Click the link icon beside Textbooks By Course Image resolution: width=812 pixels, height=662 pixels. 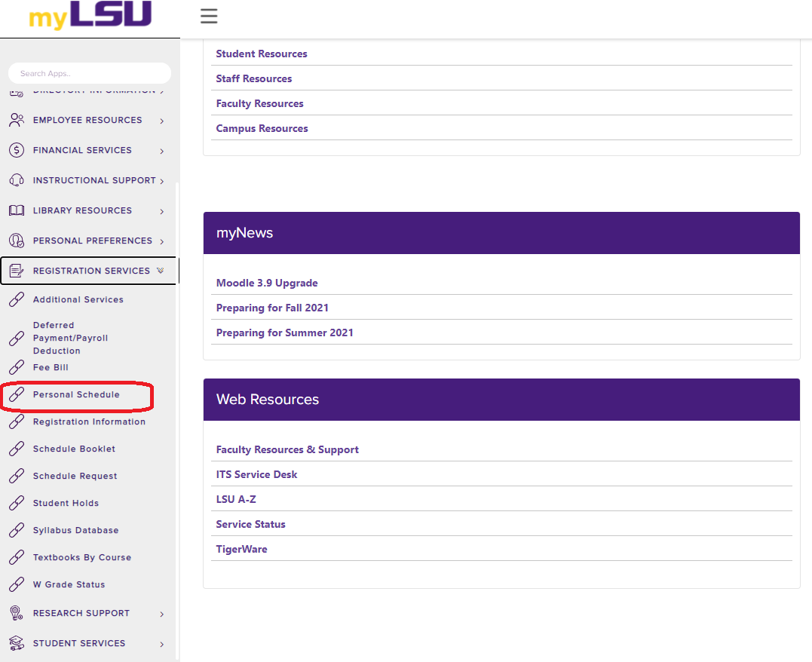17,557
